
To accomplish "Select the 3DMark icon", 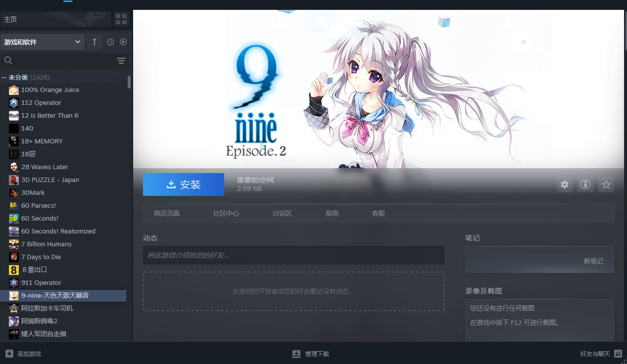I will [x=14, y=193].
